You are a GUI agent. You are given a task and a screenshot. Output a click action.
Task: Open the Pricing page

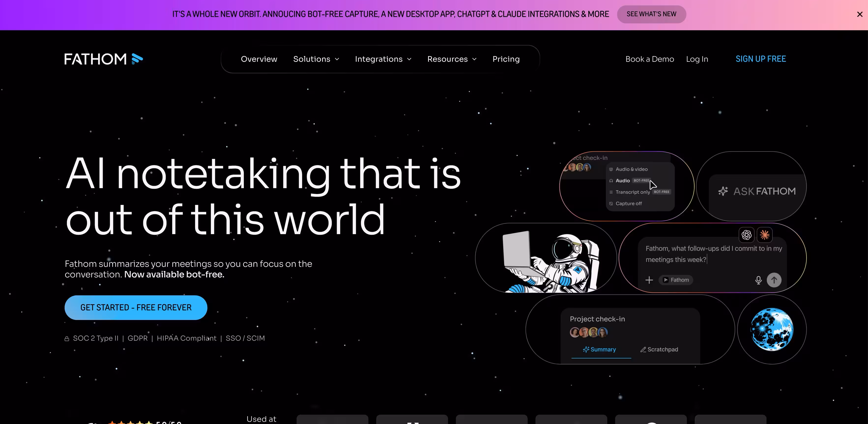[x=506, y=59]
